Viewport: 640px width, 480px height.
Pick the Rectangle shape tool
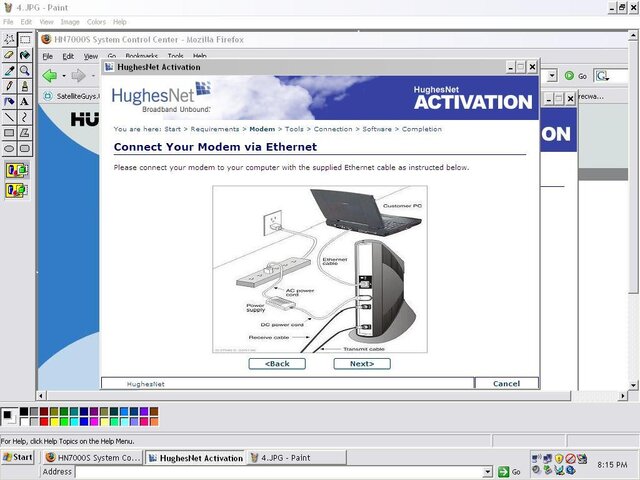pos(9,133)
